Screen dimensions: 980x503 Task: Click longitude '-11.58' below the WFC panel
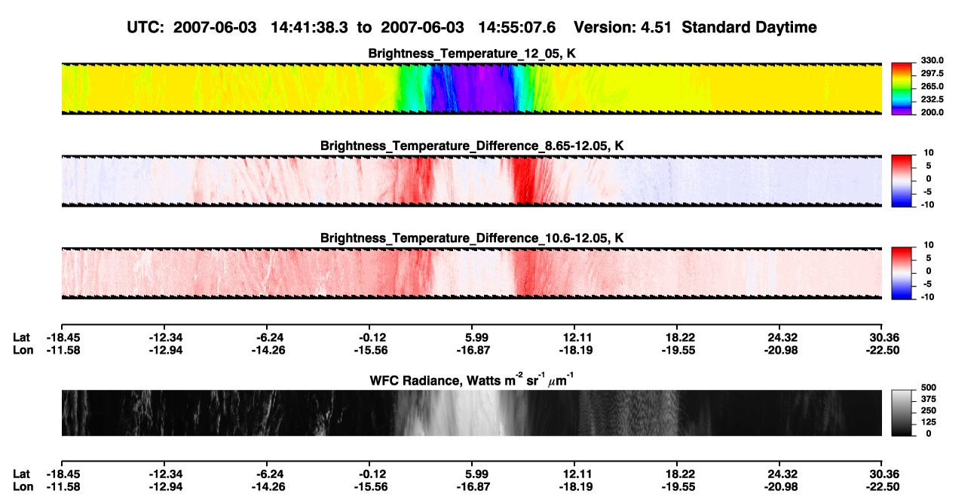pyautogui.click(x=62, y=486)
